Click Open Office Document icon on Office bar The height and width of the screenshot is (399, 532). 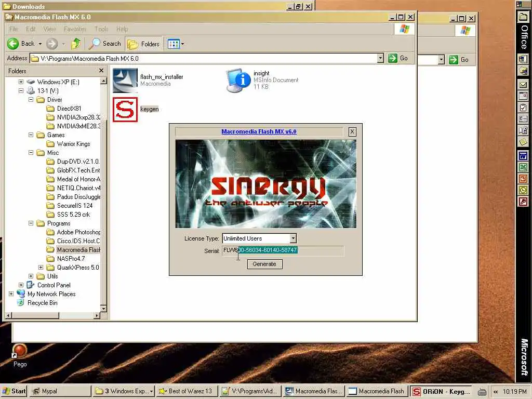(523, 70)
